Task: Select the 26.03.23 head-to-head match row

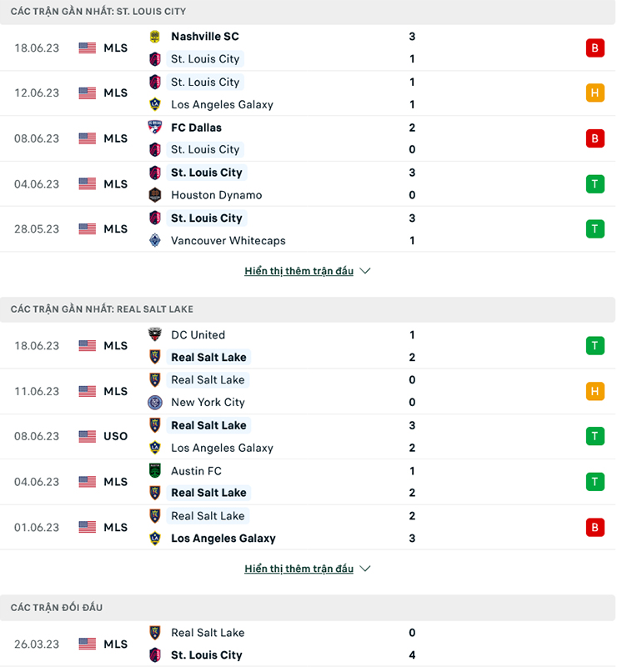Action: click(x=308, y=644)
